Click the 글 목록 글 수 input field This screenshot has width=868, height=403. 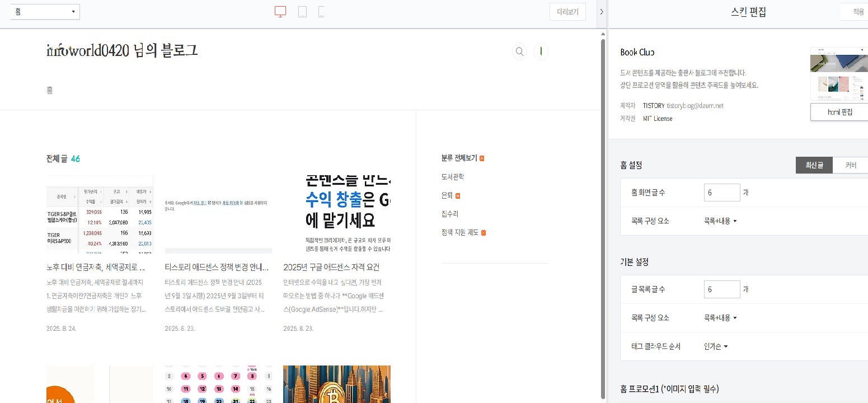coord(722,289)
